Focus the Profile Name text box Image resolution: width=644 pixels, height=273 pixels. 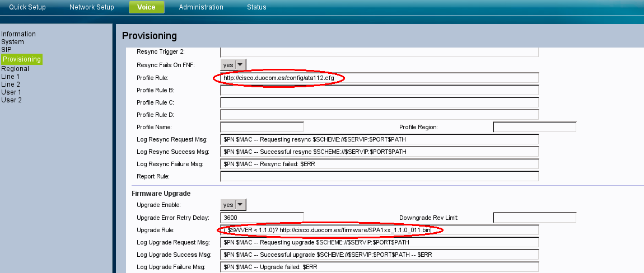(262, 127)
